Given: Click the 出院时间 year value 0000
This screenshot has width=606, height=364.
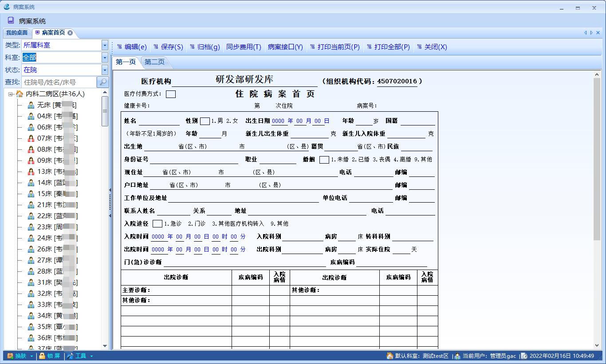Looking at the screenshot, I should (x=158, y=250).
